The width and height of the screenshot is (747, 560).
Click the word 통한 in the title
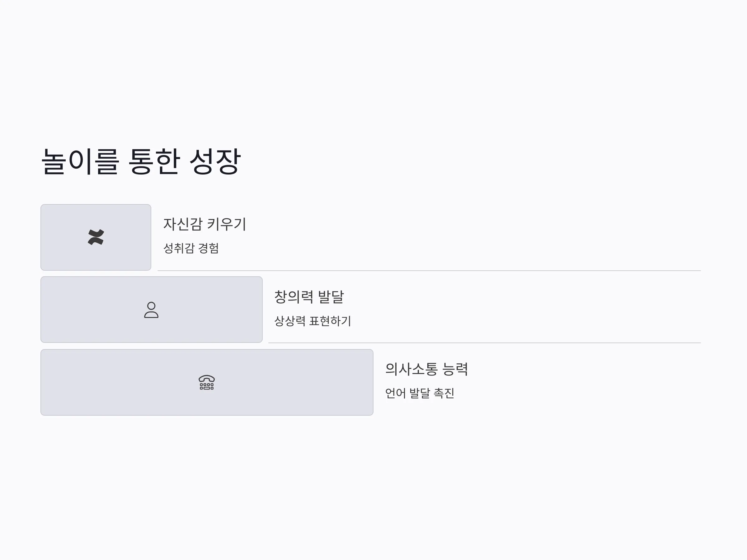(x=154, y=161)
